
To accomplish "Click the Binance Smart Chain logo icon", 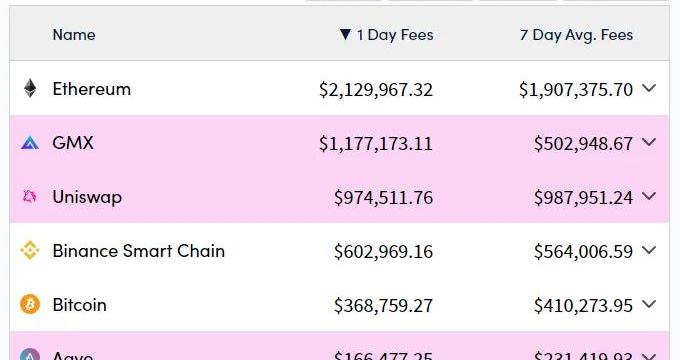I will coord(30,251).
